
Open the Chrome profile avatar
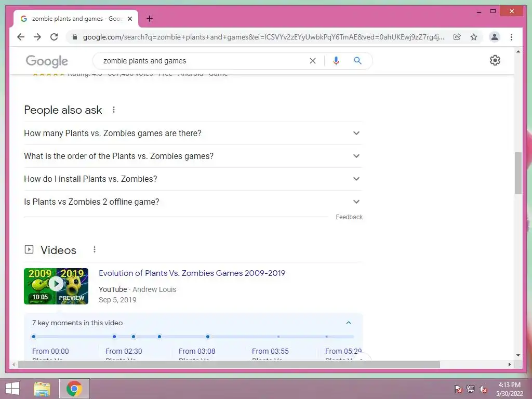click(495, 37)
